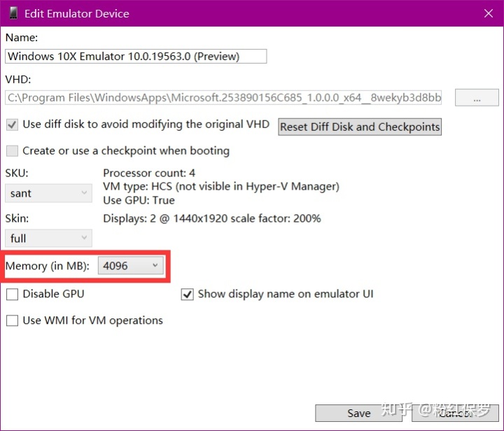Open the Skin dropdown showing "full"
Screen dimensions: 504x431
click(x=48, y=238)
